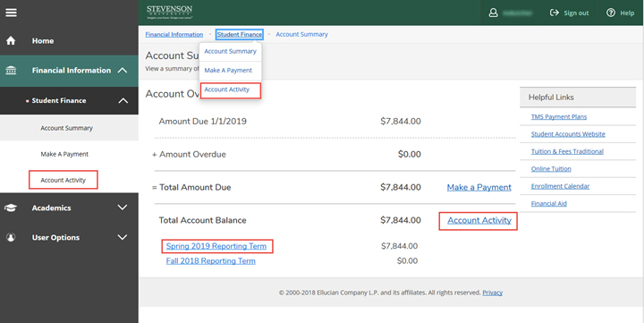Open the Fall 2018 Reporting Term link
The image size is (644, 323).
point(211,261)
